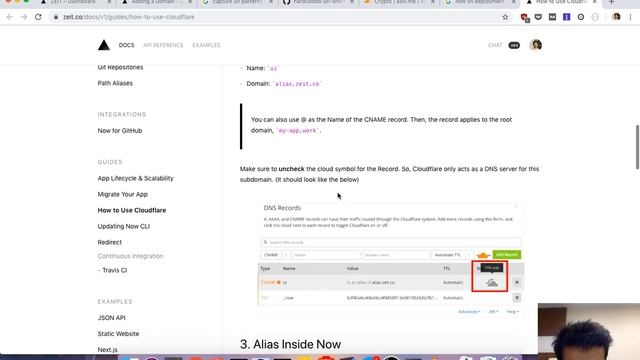Bookmark page with the star icon
This screenshot has height=360, width=640.
click(505, 17)
